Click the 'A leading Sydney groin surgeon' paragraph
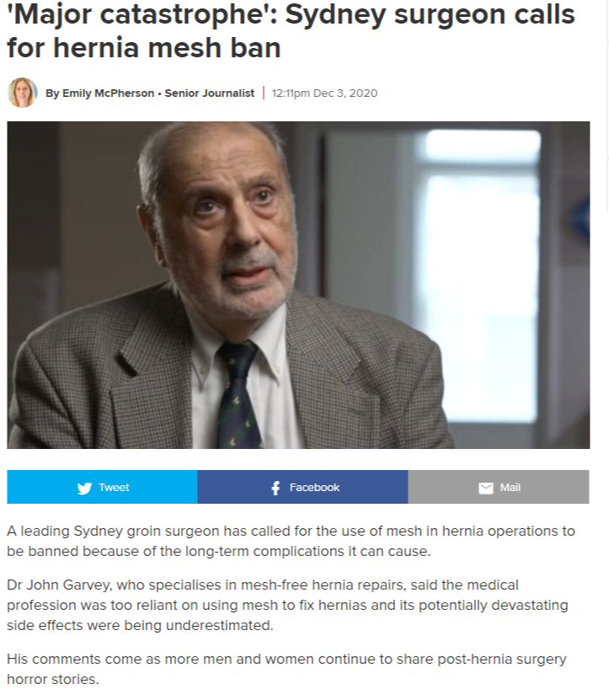 [x=291, y=541]
